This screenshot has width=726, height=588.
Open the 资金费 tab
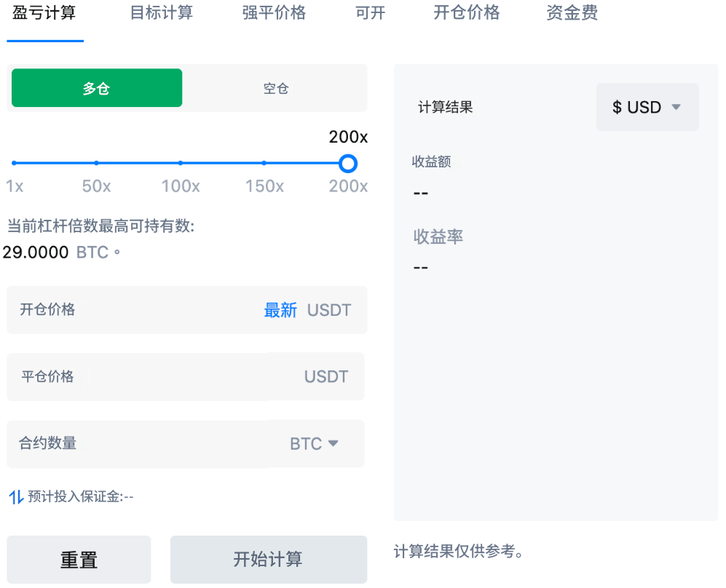pyautogui.click(x=572, y=13)
